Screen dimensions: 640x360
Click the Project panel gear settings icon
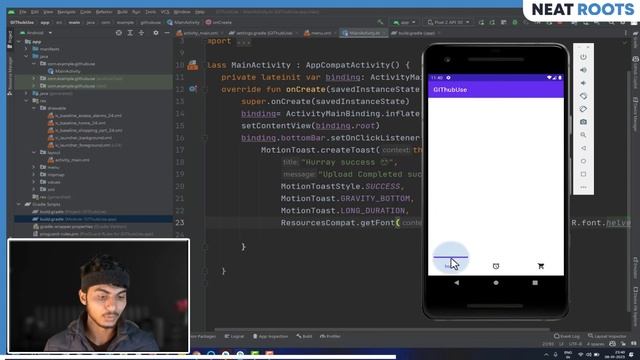click(x=156, y=33)
